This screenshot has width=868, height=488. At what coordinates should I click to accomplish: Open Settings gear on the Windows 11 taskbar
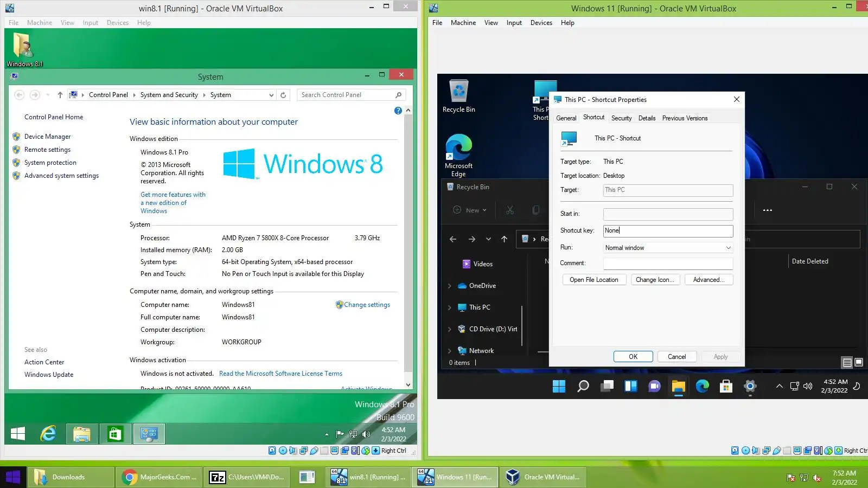point(750,386)
